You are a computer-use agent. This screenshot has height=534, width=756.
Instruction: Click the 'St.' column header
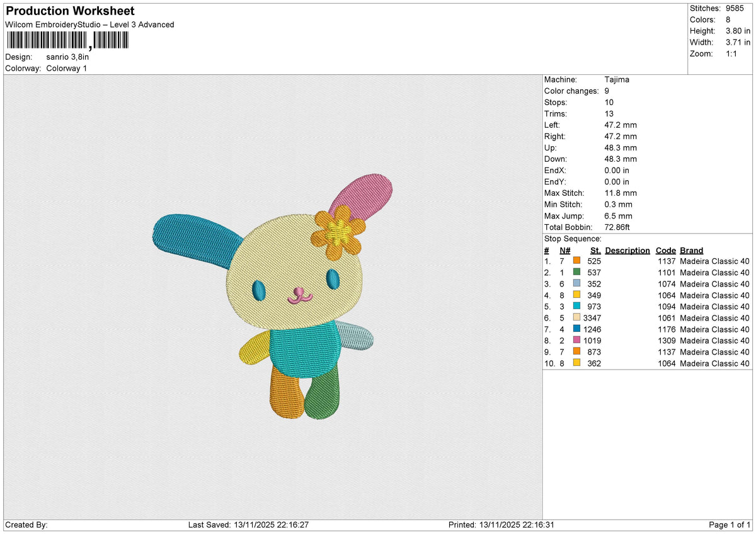[595, 250]
